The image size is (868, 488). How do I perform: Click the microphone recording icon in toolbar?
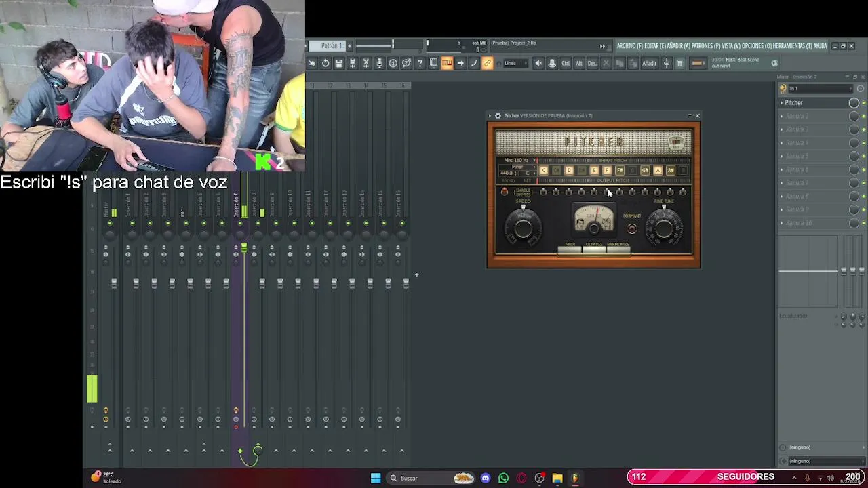(x=379, y=63)
